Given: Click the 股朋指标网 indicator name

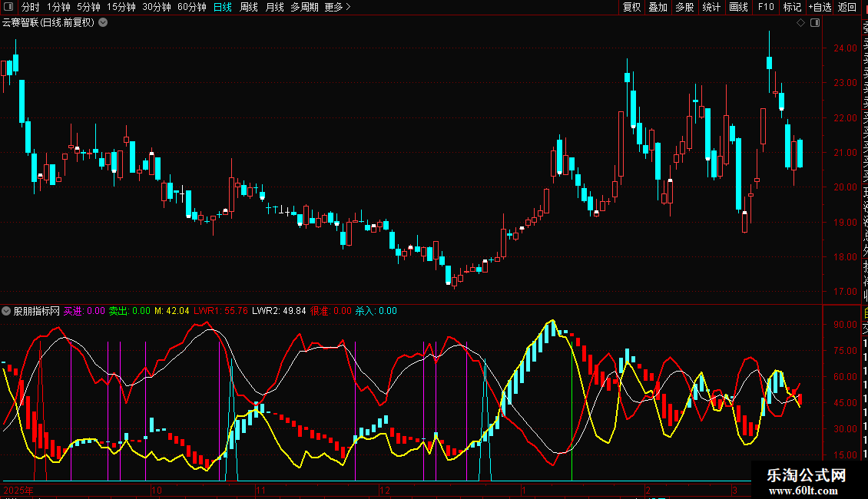Looking at the screenshot, I should (37, 311).
